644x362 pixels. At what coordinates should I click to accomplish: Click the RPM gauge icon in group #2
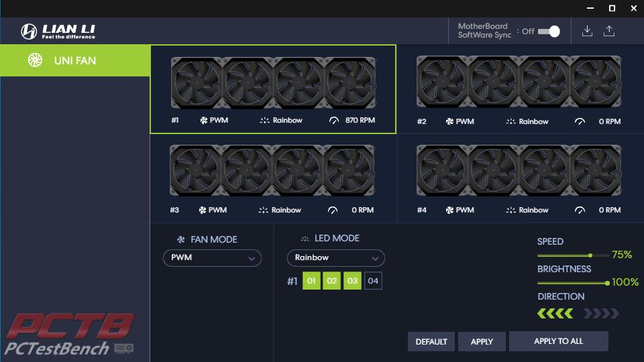tap(580, 121)
